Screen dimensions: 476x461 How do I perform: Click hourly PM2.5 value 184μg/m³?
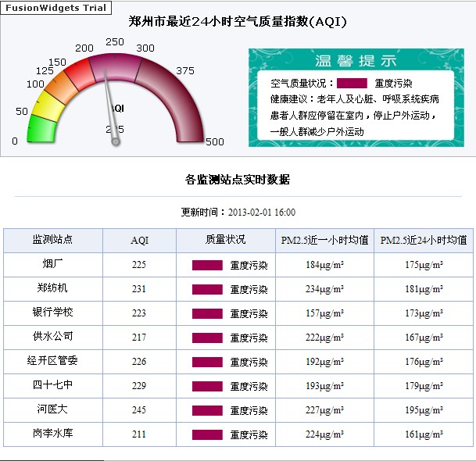tap(324, 265)
